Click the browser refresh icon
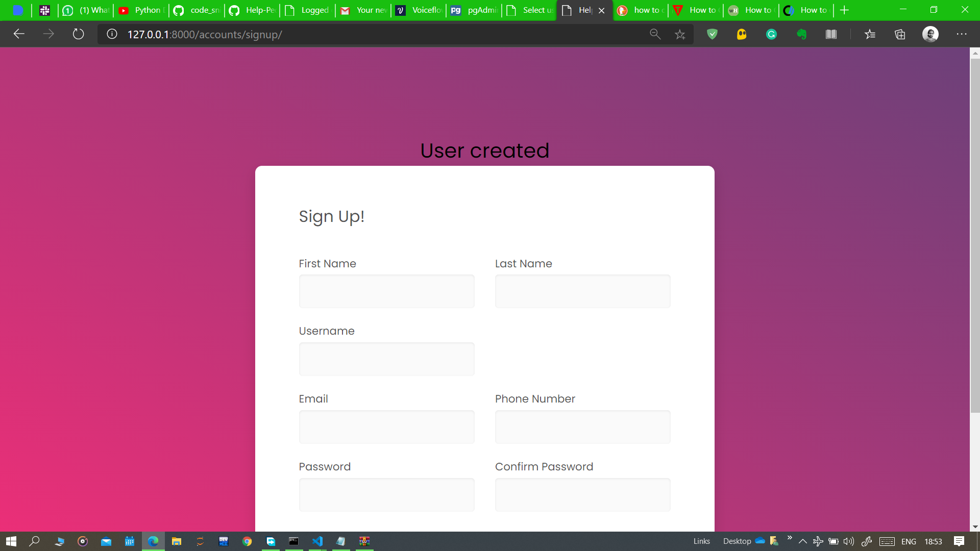Screen dimensions: 980x551 tap(78, 34)
